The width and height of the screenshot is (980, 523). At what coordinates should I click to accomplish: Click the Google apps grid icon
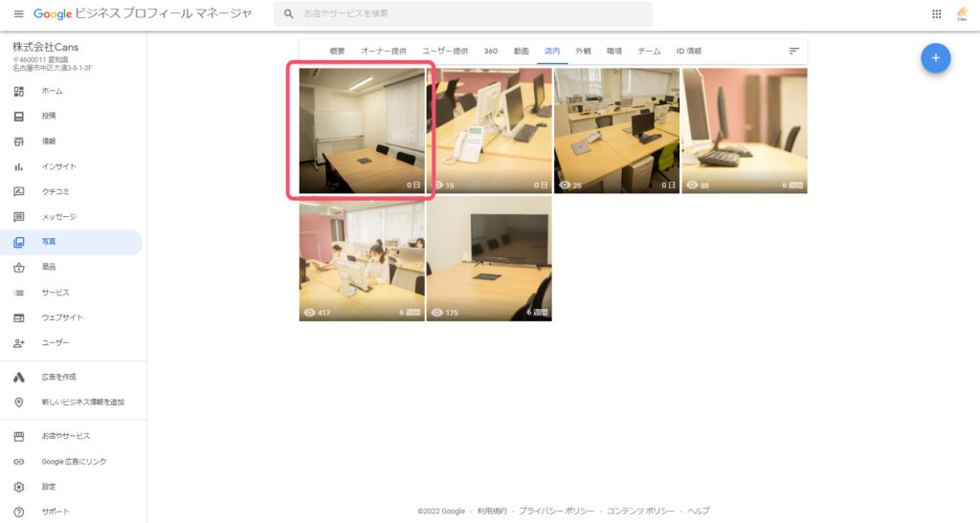click(936, 14)
